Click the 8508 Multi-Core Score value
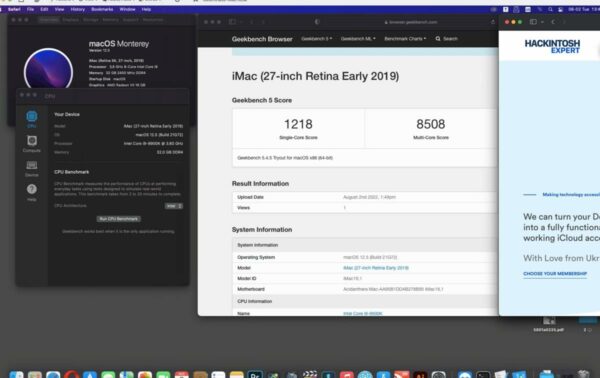The height and width of the screenshot is (378, 600). (x=430, y=124)
